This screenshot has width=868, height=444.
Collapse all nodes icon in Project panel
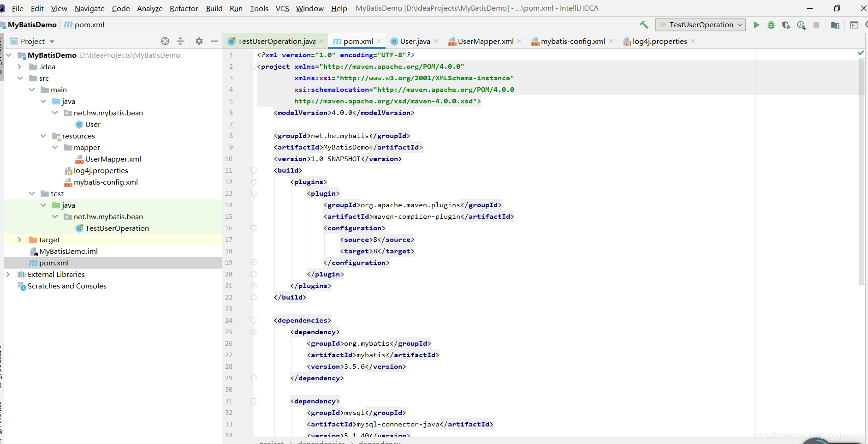click(180, 41)
